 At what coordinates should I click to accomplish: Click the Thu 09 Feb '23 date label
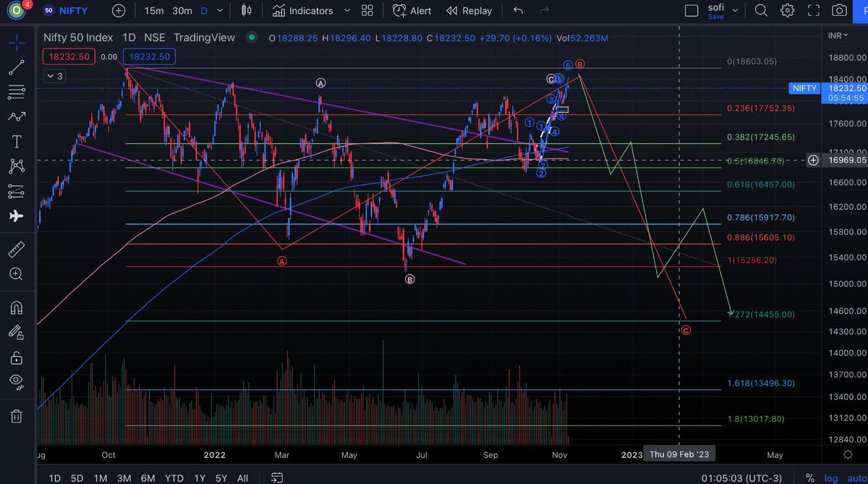pos(678,454)
